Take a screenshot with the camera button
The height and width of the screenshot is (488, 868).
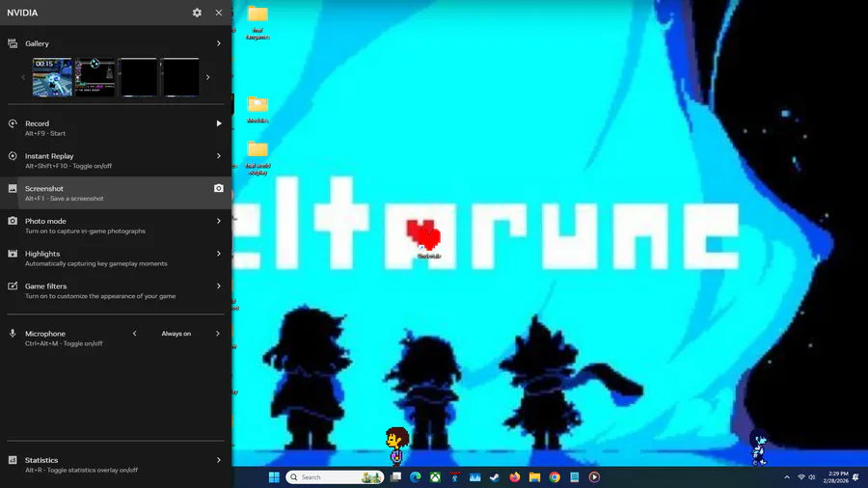click(219, 189)
